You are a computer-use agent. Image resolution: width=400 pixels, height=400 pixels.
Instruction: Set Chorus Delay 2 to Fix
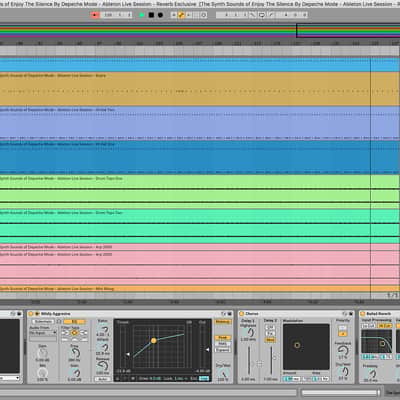click(270, 333)
